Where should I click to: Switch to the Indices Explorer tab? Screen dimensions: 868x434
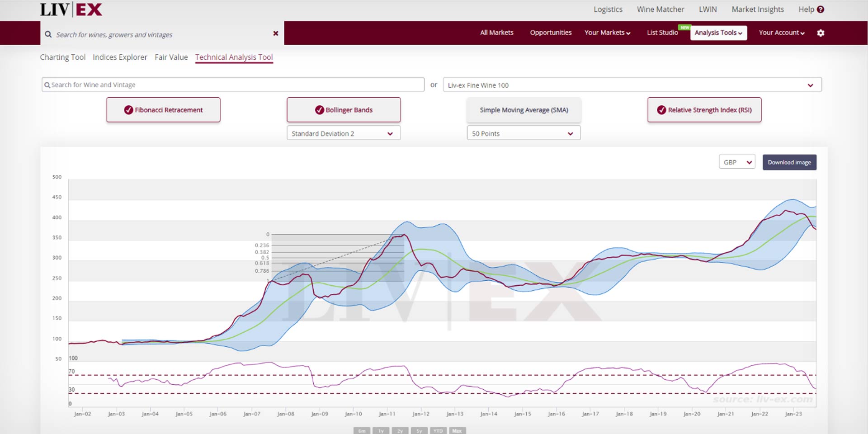tap(120, 57)
